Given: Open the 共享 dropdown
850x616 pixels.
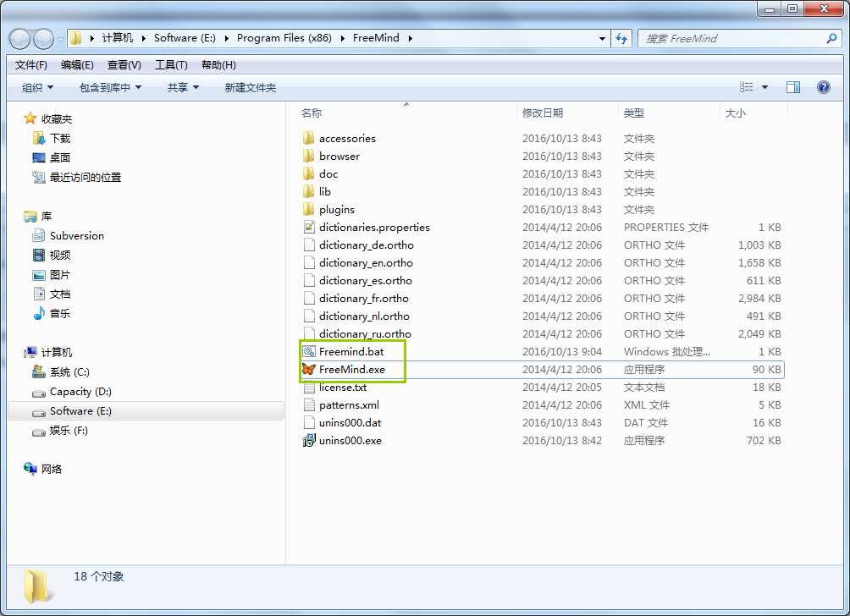Looking at the screenshot, I should point(183,87).
